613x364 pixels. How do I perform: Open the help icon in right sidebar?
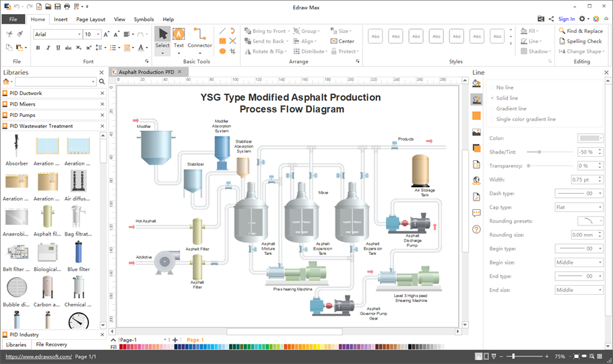click(476, 229)
